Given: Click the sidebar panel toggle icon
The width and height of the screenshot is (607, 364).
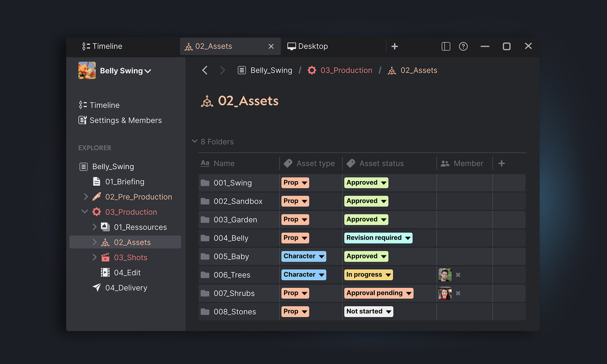Looking at the screenshot, I should coord(446,46).
